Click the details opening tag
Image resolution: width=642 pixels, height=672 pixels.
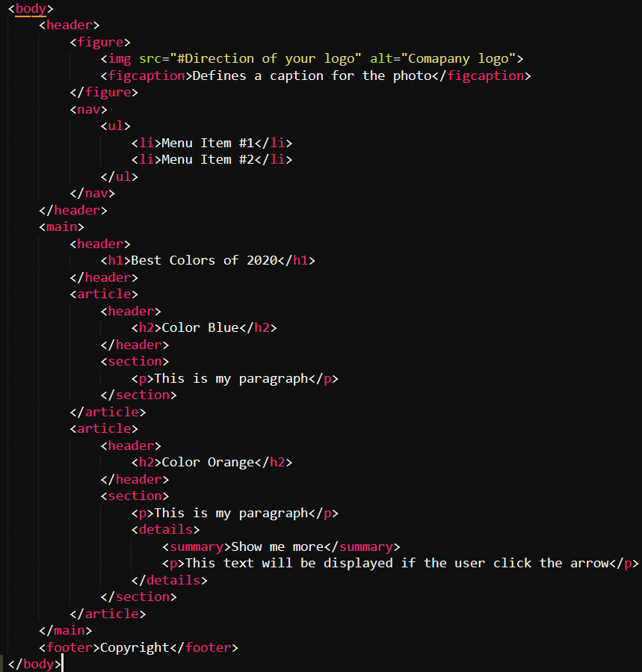click(164, 528)
